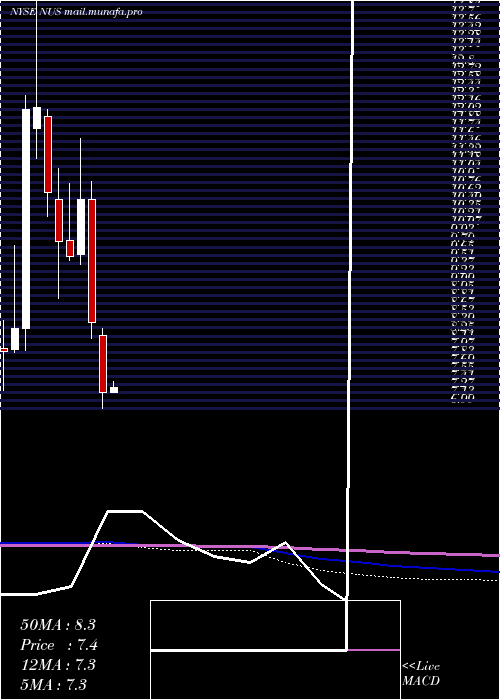
Task: Select the 5MA : 7.3 readout
Action: [54, 684]
